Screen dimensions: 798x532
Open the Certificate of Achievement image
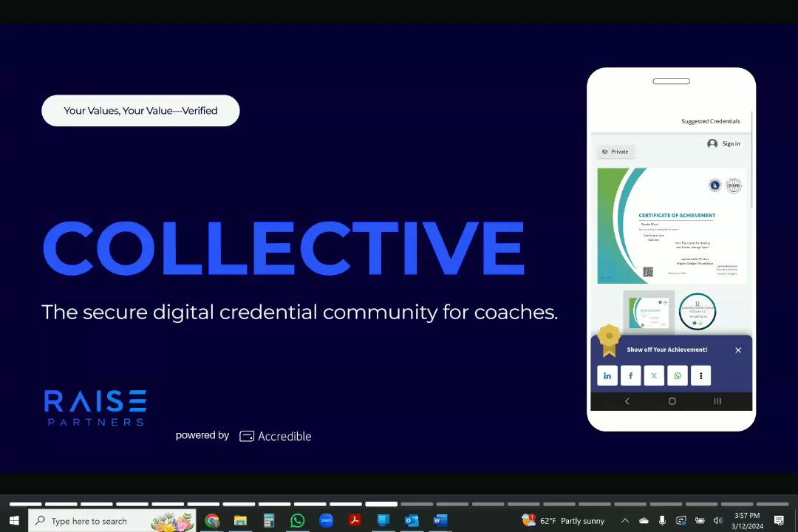pyautogui.click(x=671, y=225)
